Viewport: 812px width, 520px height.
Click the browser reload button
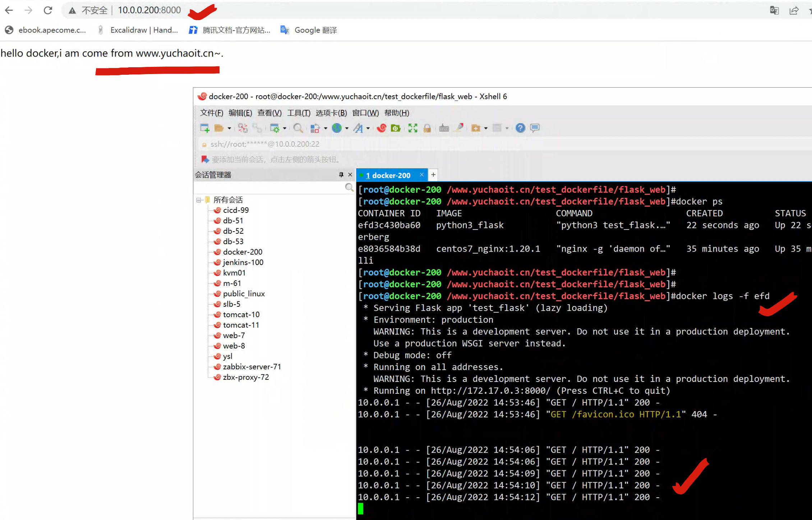click(48, 10)
